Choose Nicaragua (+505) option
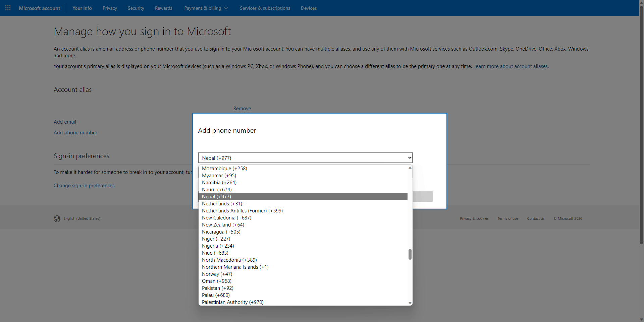The image size is (644, 322). [303, 232]
